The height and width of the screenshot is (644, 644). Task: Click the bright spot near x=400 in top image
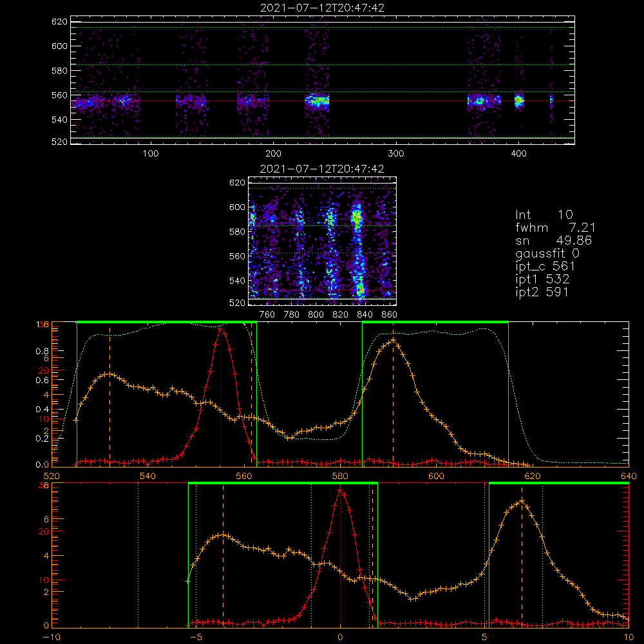click(x=520, y=100)
